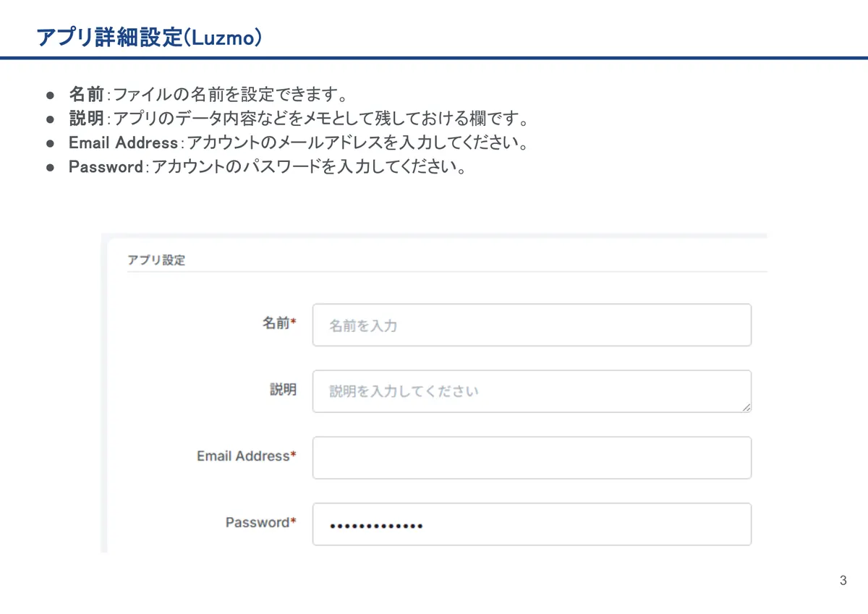Click the bullet about アカウントのパスワード
868x614 pixels.
(267, 166)
